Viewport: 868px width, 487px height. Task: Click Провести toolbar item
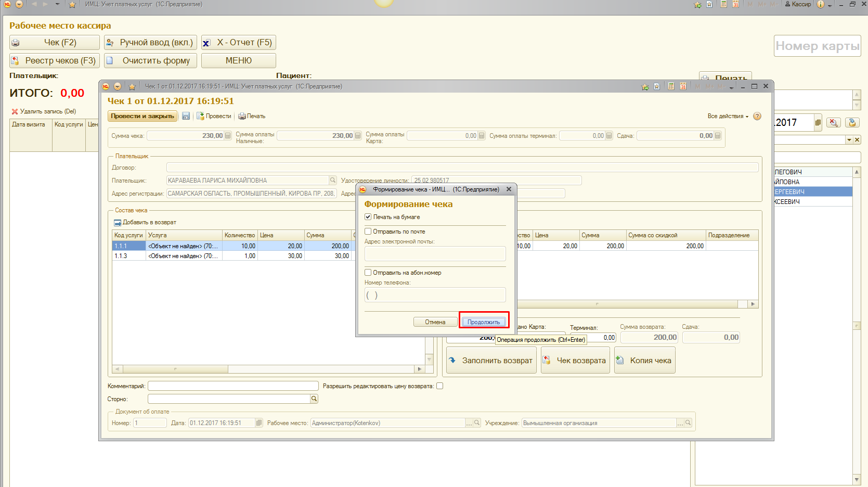[214, 116]
